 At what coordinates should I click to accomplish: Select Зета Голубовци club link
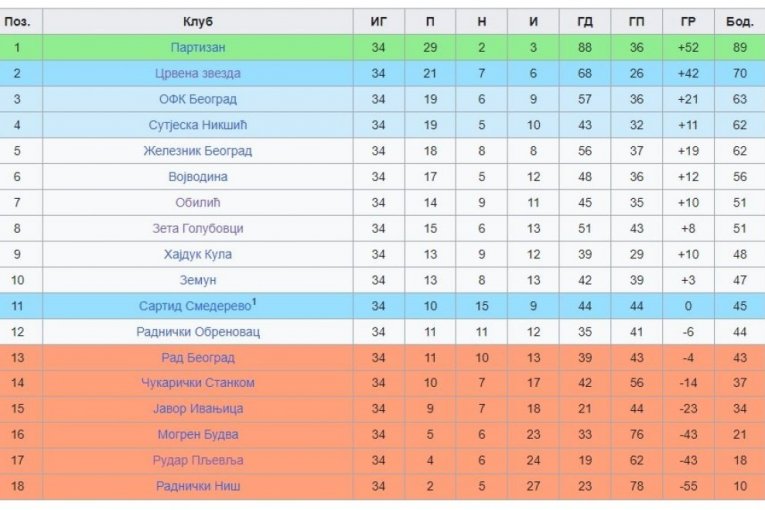(x=198, y=228)
